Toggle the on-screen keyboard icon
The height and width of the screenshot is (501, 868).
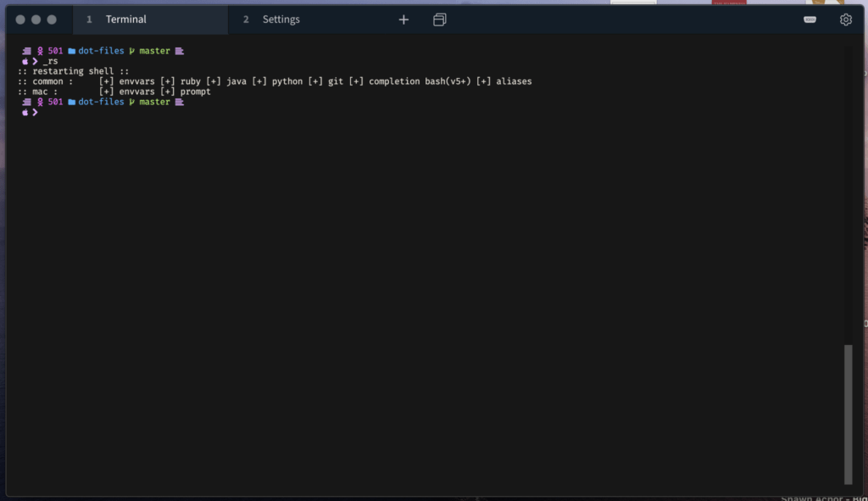[810, 19]
